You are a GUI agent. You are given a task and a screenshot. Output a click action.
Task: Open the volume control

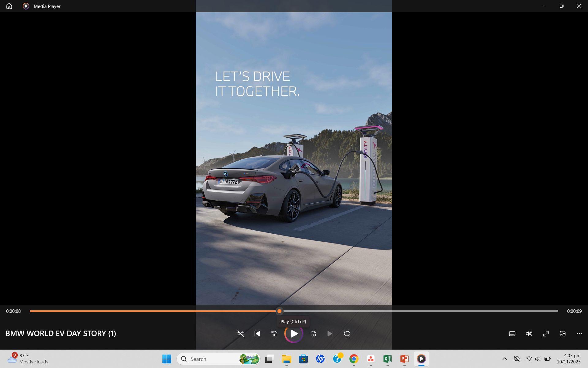click(x=529, y=334)
